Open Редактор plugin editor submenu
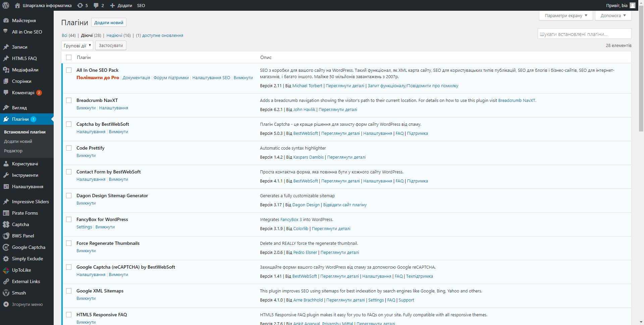This screenshot has height=325, width=644. click(13, 151)
